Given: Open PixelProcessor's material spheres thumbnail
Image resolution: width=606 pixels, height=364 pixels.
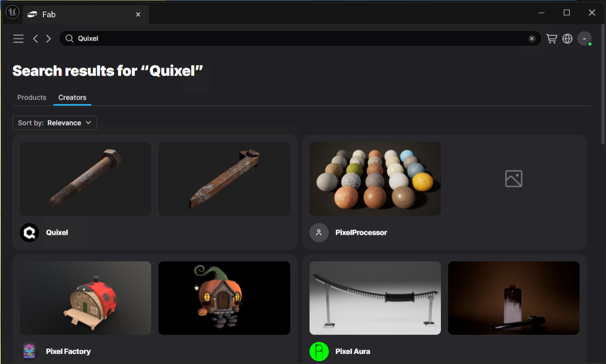Looking at the screenshot, I should point(375,179).
